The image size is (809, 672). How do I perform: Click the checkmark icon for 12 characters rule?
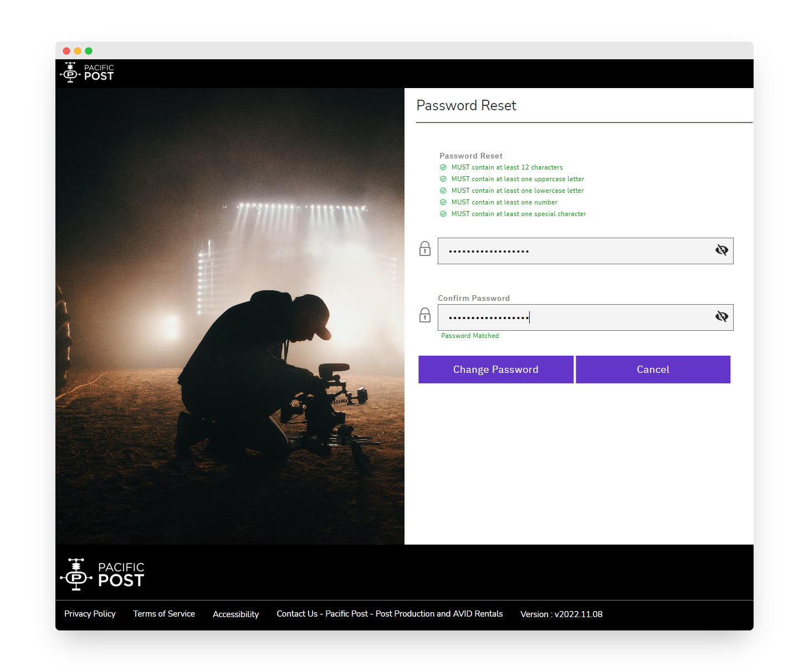pyautogui.click(x=443, y=167)
